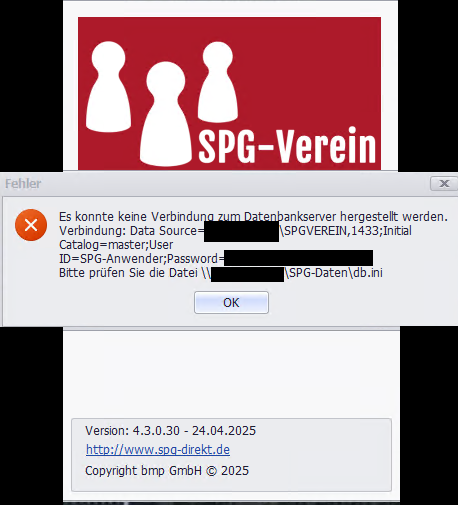The image size is (458, 505).
Task: Click the Catalog=master;User text line
Action: [x=116, y=245]
